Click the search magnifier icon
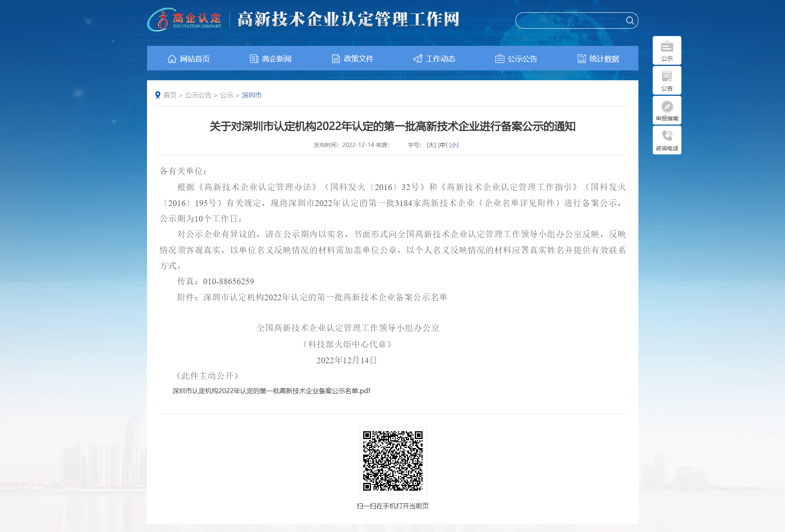The height and width of the screenshot is (532, 785). [x=629, y=20]
